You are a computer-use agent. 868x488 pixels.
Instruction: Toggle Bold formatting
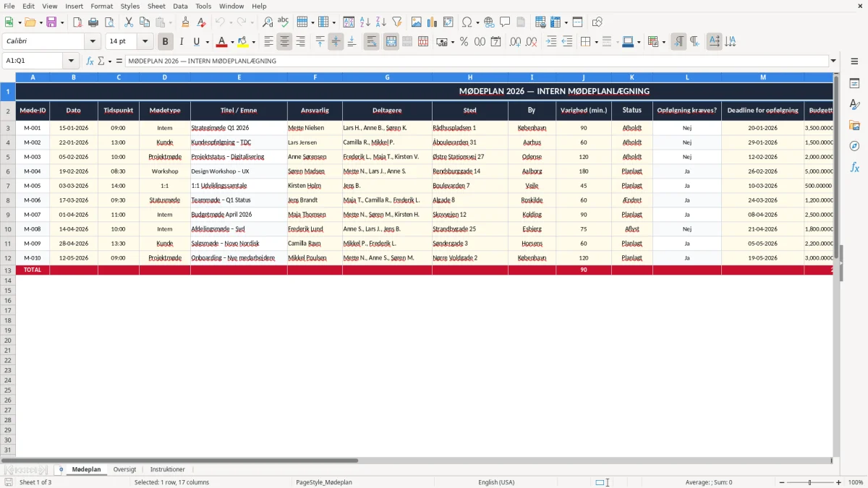coord(166,42)
